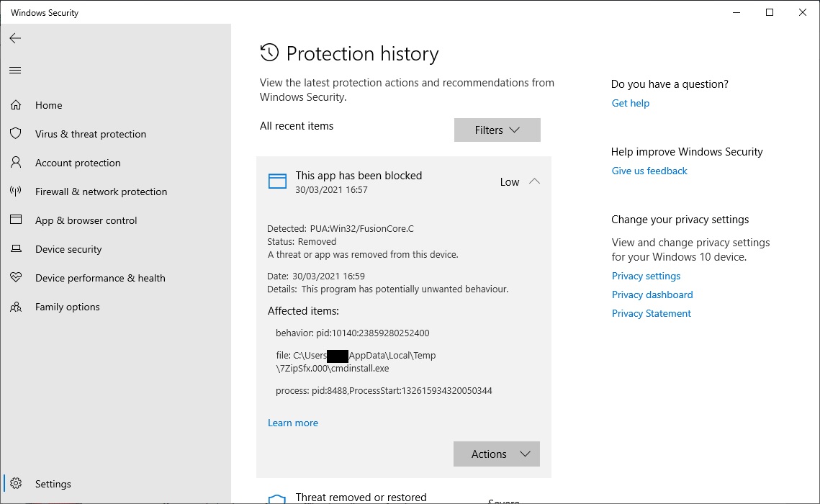820x504 pixels.
Task: Click the Device performance & health heart icon
Action: click(16, 278)
